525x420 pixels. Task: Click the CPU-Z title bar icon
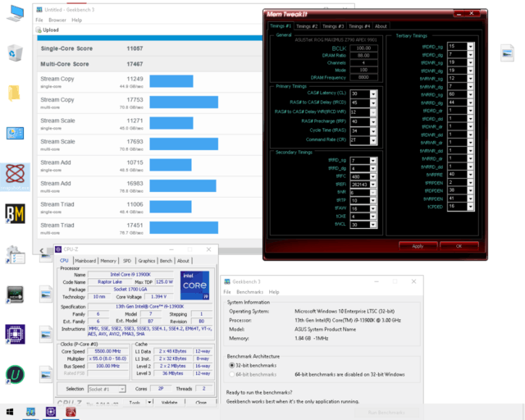(58, 249)
